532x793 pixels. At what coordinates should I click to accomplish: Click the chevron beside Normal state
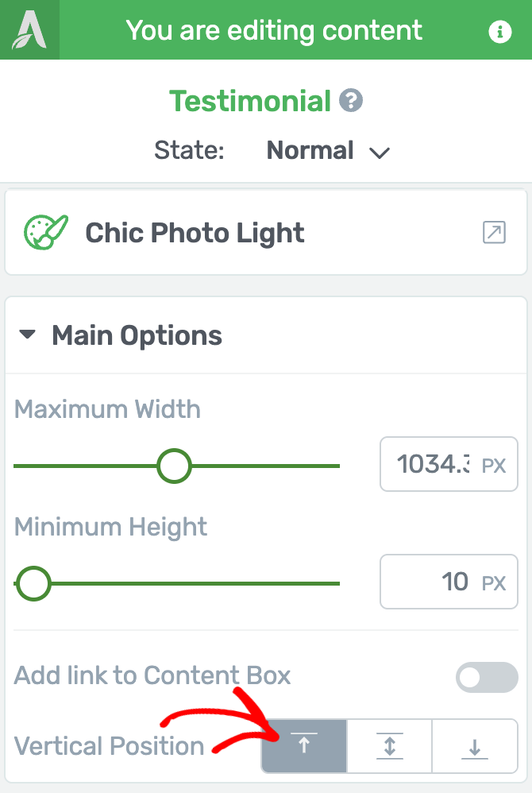coord(380,153)
